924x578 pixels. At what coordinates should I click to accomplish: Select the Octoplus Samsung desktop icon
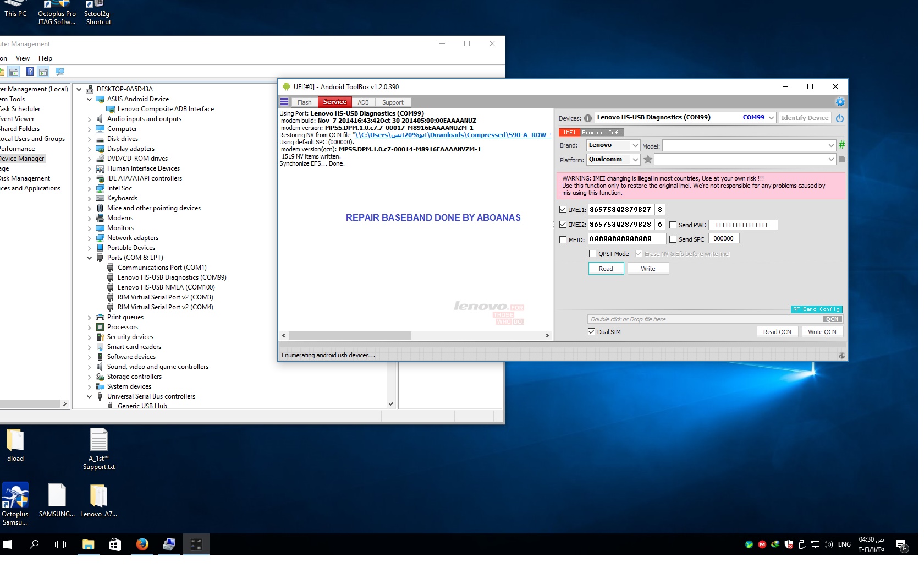point(15,504)
